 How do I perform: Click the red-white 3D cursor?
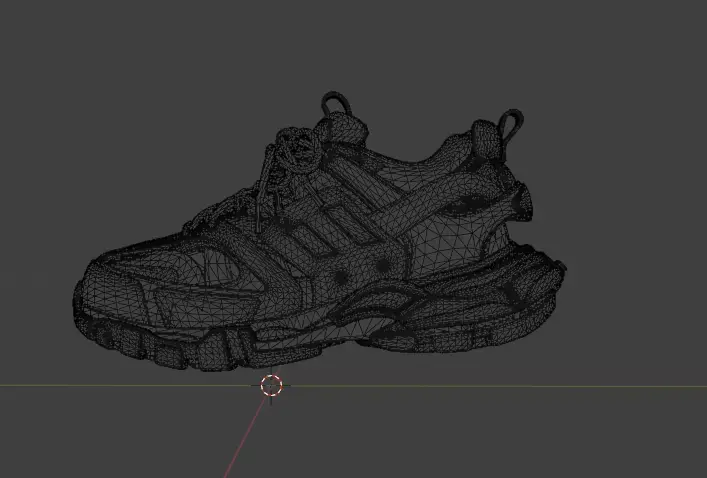coord(271,386)
